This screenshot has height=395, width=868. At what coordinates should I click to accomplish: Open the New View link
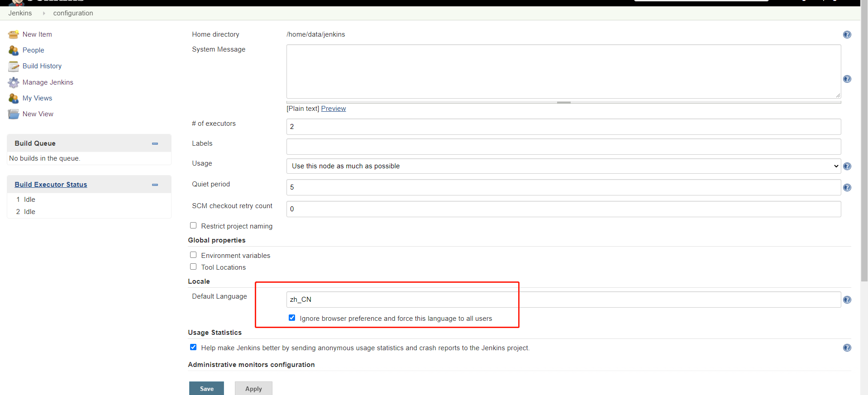click(x=38, y=114)
